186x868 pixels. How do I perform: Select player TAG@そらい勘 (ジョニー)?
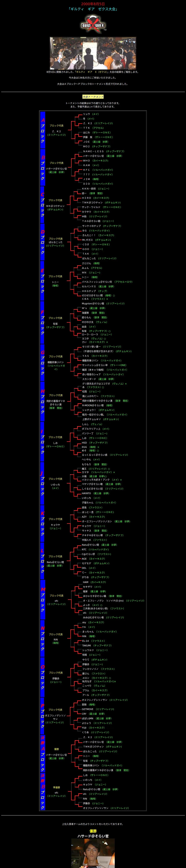(98, 221)
